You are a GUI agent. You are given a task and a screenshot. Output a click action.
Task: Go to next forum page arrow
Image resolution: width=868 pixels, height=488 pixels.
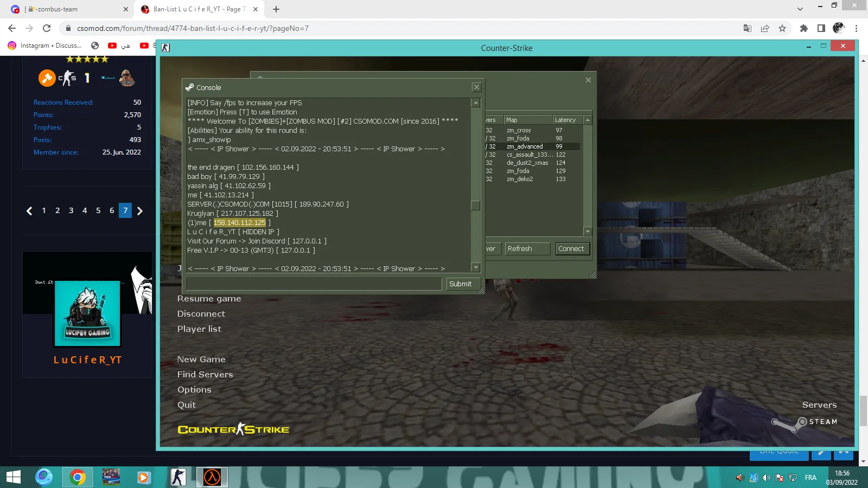click(140, 211)
